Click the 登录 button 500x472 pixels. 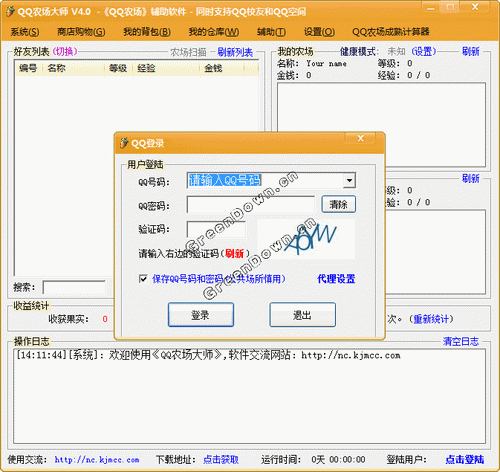[201, 315]
